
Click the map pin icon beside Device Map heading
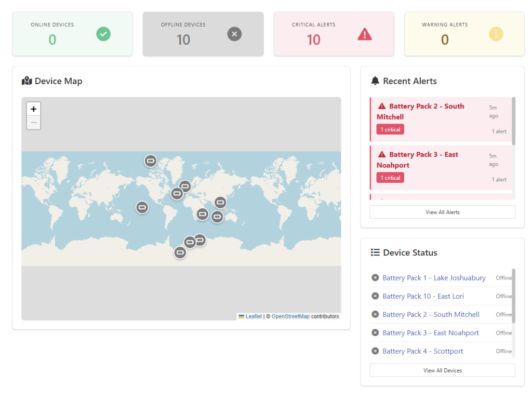tap(26, 81)
